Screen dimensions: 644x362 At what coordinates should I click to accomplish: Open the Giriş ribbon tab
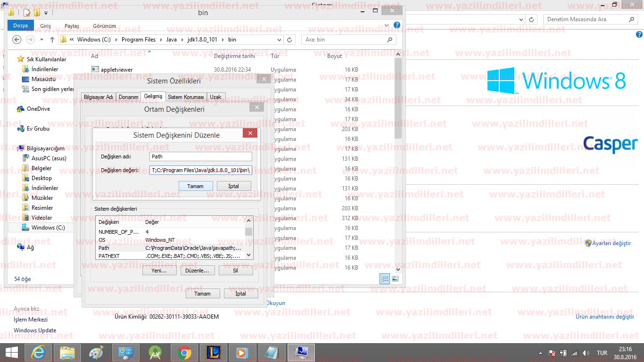tap(45, 26)
